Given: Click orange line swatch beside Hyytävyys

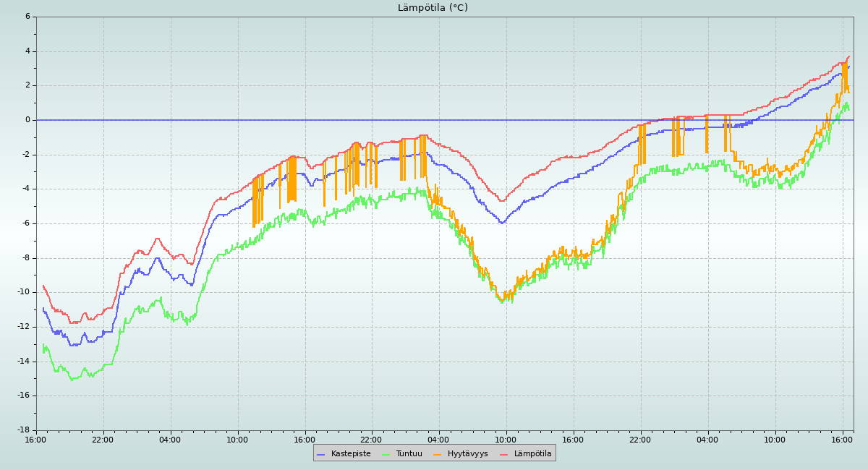Looking at the screenshot, I should click(438, 453).
